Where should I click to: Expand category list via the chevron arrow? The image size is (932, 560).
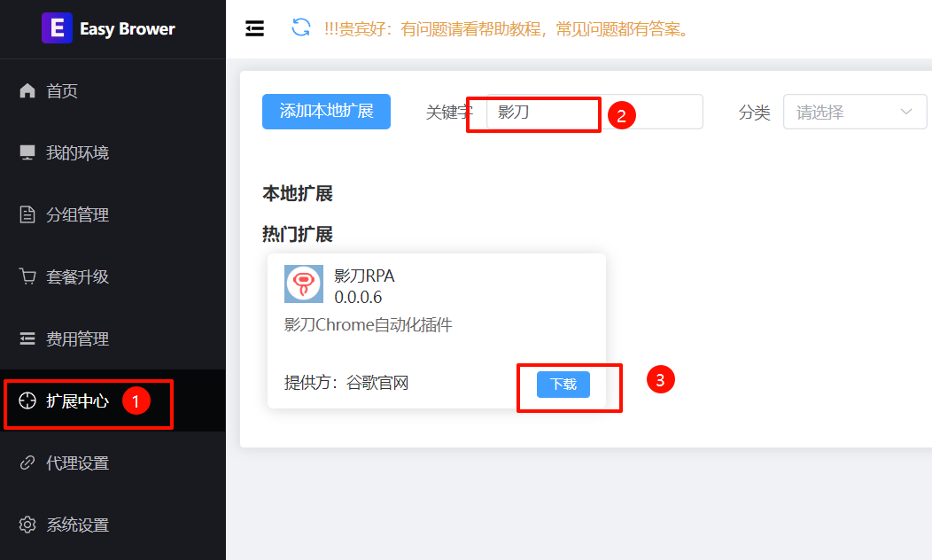tap(905, 112)
